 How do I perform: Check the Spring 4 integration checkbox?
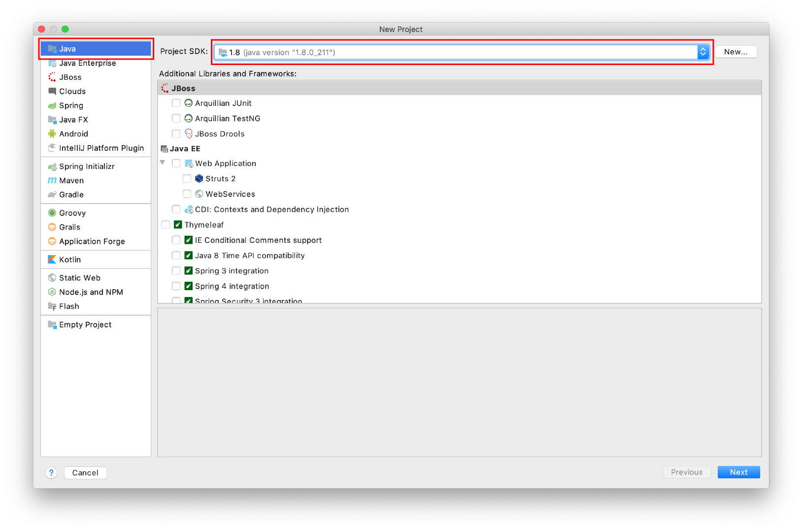[x=176, y=286]
